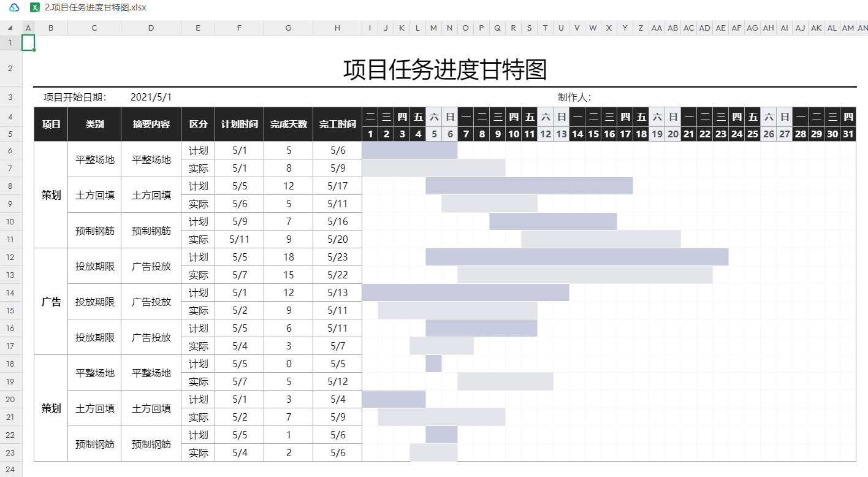Select column header AB
Image resolution: width=868 pixels, height=477 pixels.
point(672,28)
